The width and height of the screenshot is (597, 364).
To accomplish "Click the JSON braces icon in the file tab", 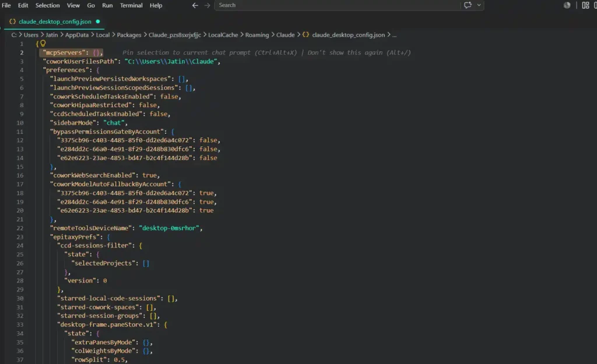I will click(13, 22).
